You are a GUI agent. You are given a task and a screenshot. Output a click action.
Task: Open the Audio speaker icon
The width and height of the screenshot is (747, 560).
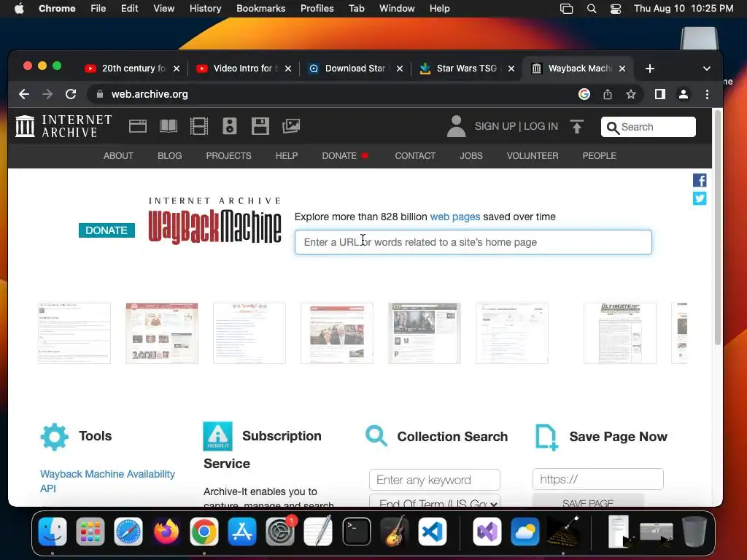click(x=230, y=126)
